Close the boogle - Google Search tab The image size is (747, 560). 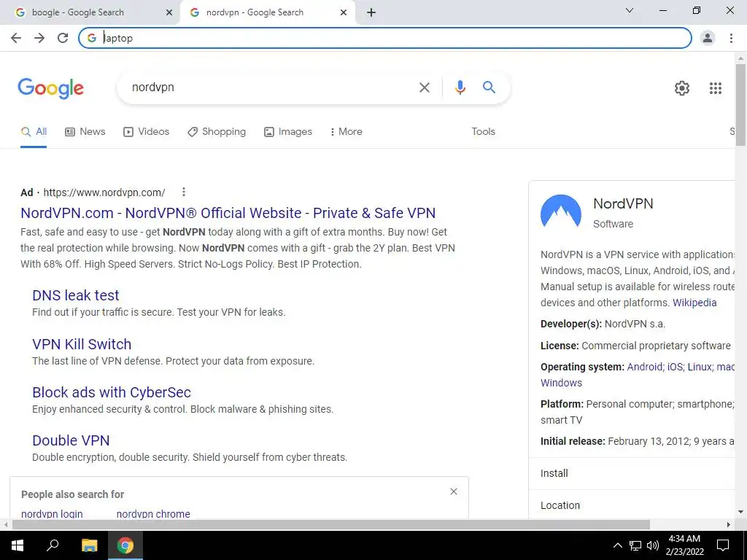[x=169, y=12]
